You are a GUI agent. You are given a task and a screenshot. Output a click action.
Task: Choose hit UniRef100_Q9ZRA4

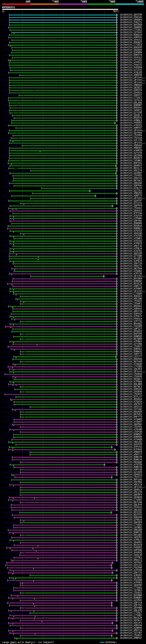coord(131,50)
